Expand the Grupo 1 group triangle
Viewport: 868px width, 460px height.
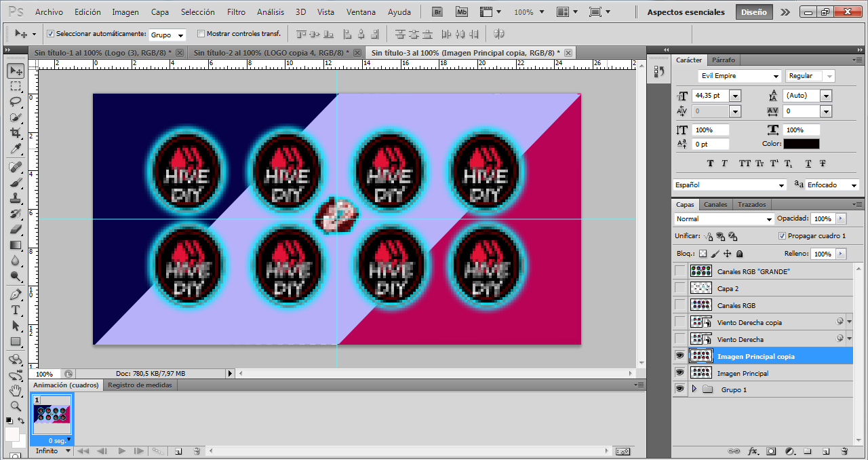[694, 389]
